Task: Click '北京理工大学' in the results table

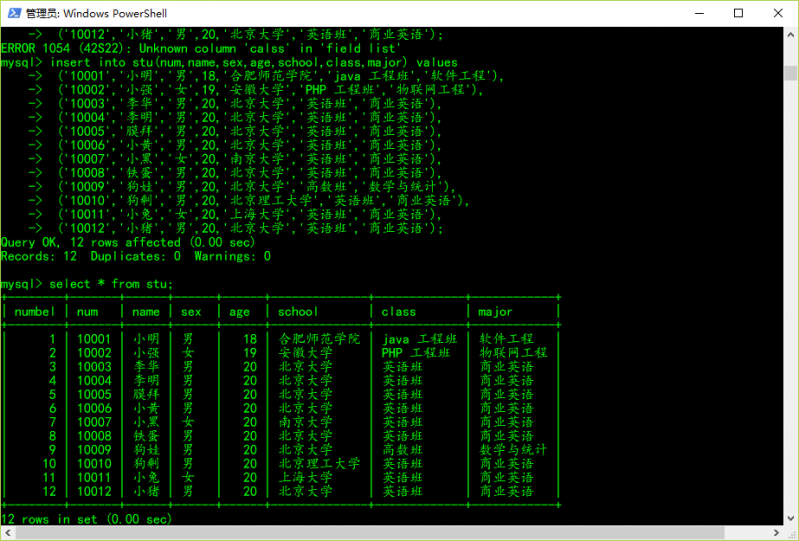Action: [319, 463]
